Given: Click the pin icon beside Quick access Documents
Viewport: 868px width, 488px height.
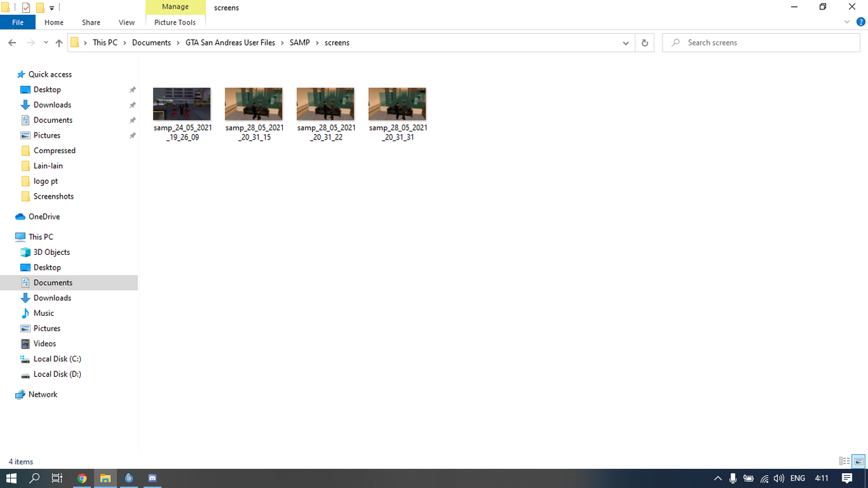Looking at the screenshot, I should 132,120.
